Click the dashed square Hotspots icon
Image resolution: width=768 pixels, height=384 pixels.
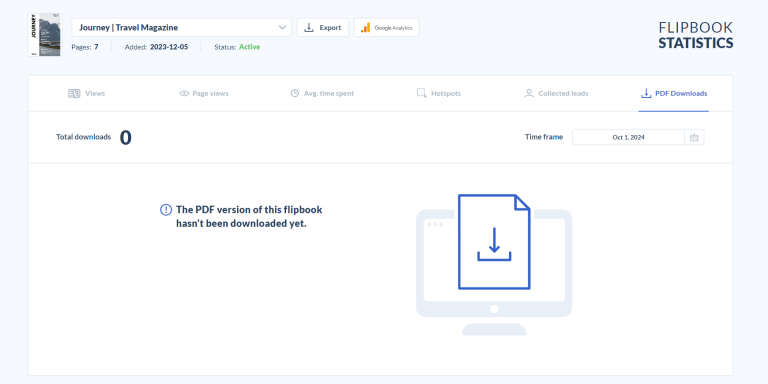421,93
